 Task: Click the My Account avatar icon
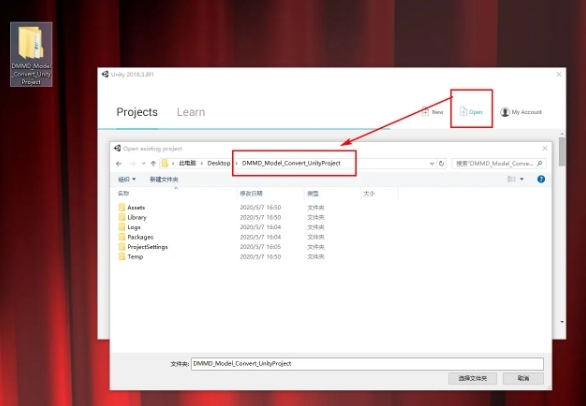click(x=505, y=112)
